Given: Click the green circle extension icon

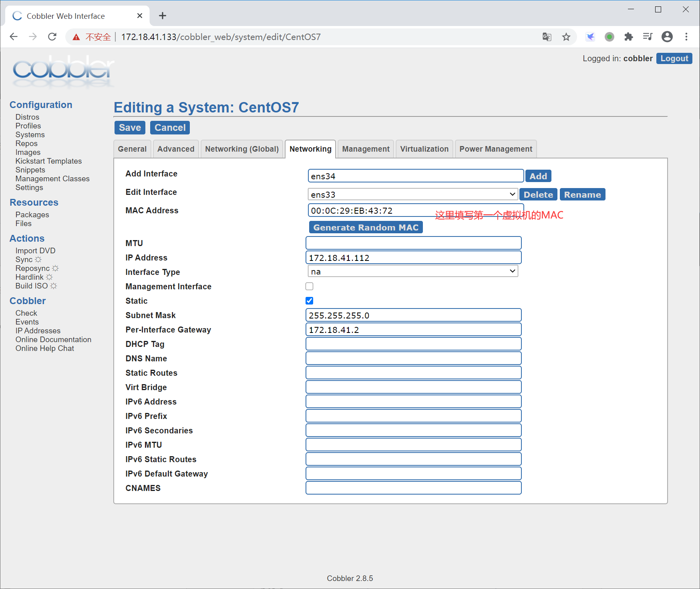Looking at the screenshot, I should [x=609, y=37].
